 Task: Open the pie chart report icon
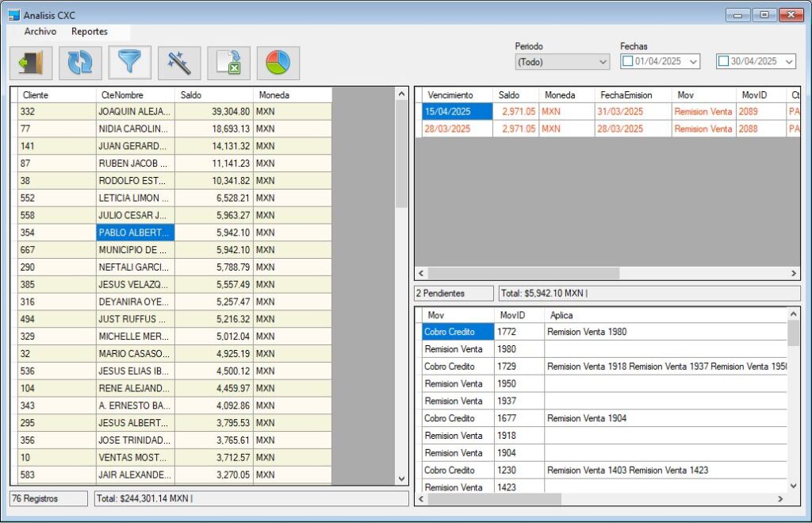pos(278,63)
